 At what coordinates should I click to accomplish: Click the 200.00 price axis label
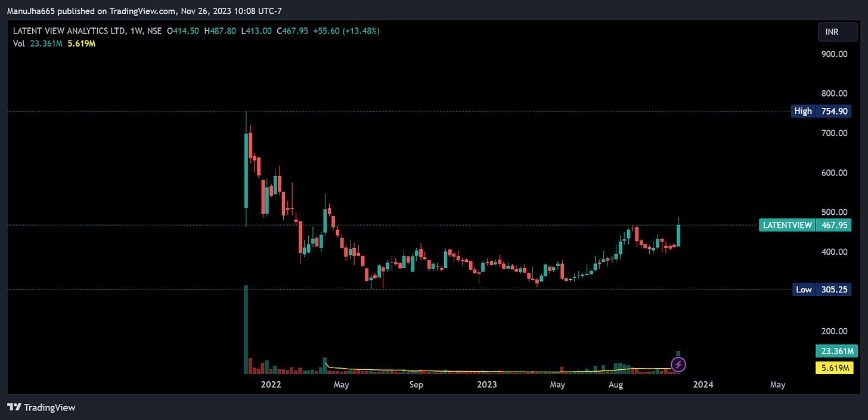[834, 331]
